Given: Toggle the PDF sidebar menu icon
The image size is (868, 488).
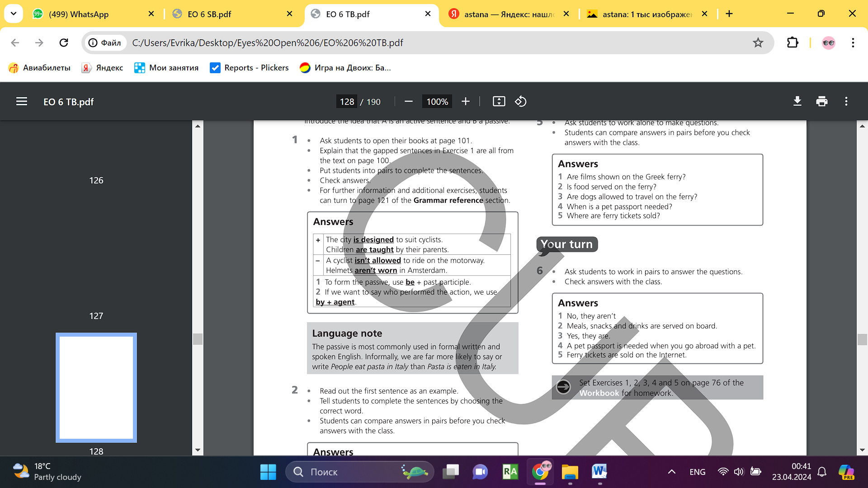Looking at the screenshot, I should click(x=21, y=102).
